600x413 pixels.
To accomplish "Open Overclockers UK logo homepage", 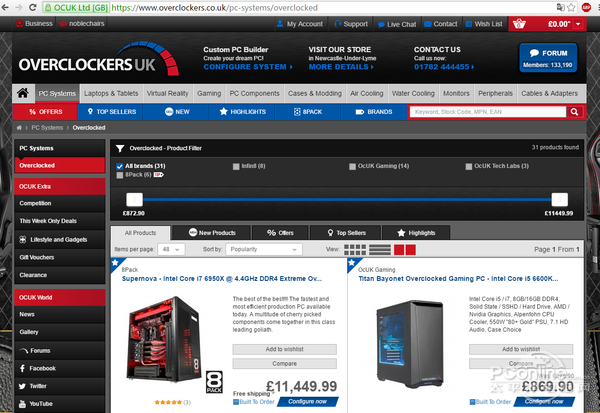I will coord(98,59).
